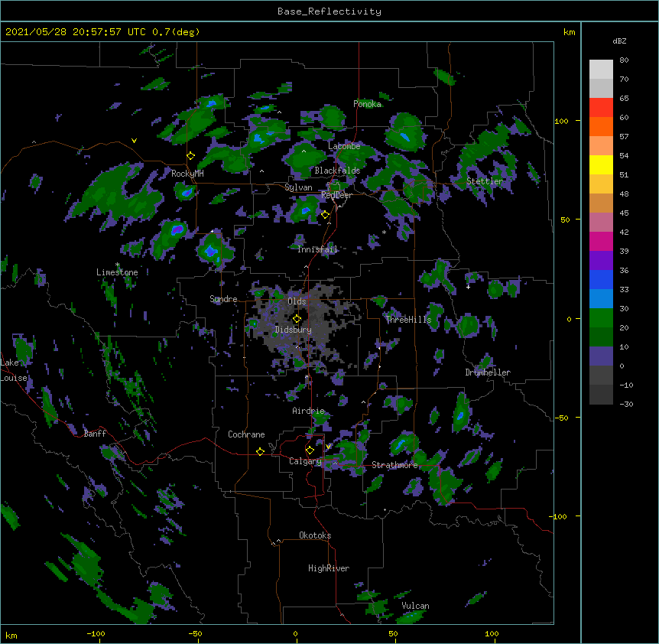Click the -100 tick label on bottom axis
The height and width of the screenshot is (644, 659).
pos(96,633)
